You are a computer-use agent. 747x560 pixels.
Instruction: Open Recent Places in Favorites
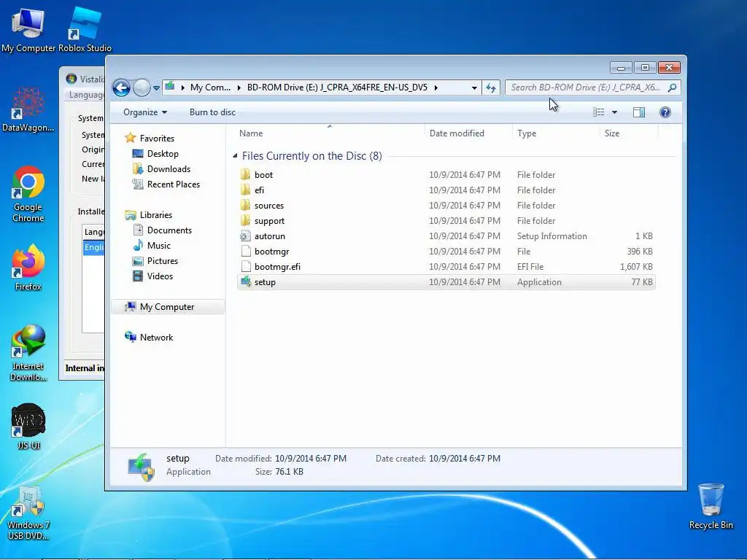click(x=174, y=184)
